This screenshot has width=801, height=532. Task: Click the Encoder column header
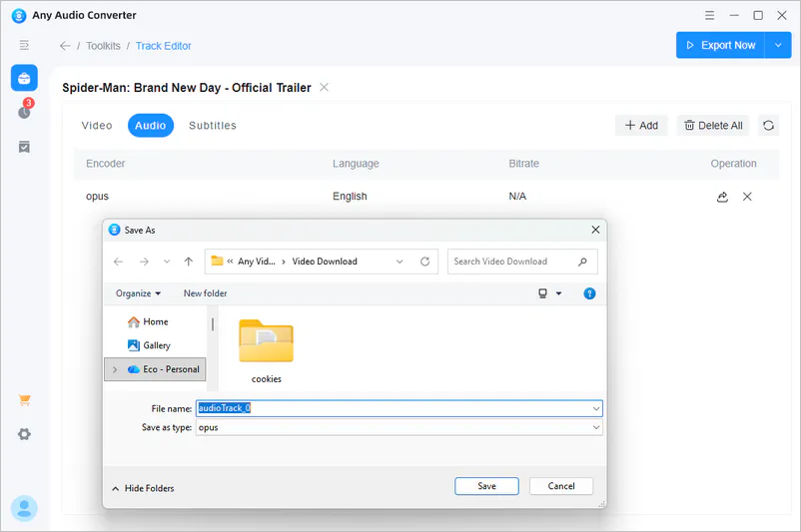pos(105,164)
